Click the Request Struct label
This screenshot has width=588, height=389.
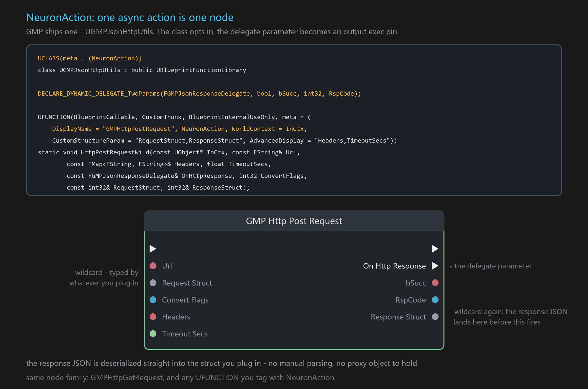[x=187, y=283]
